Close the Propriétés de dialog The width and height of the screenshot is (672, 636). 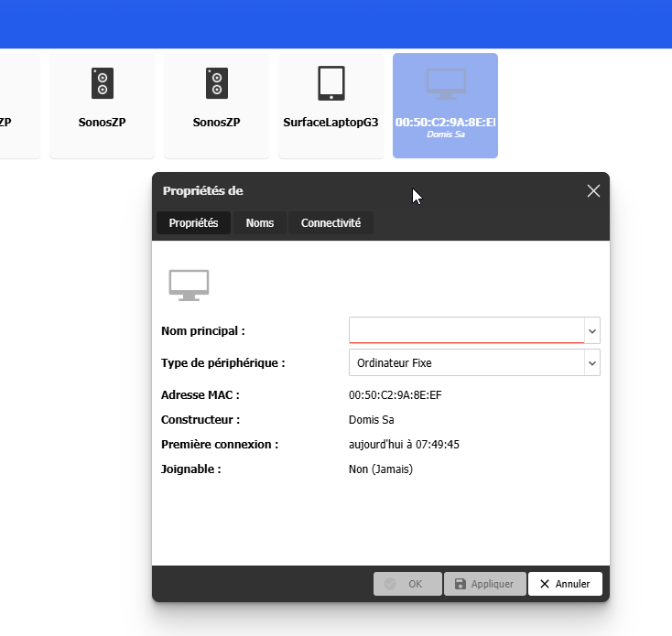[x=593, y=190]
